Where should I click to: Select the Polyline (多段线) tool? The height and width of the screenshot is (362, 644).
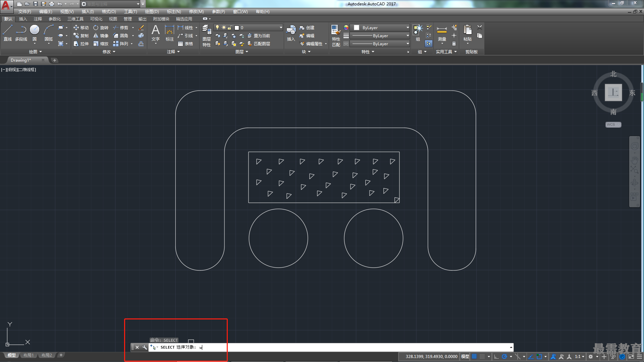point(21,33)
